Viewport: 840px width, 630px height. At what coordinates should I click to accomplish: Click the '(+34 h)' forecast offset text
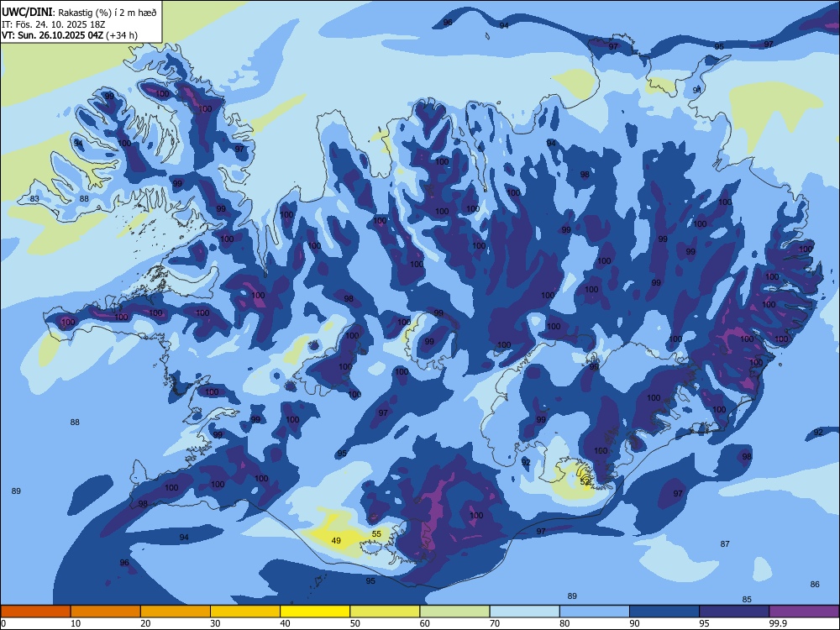122,35
